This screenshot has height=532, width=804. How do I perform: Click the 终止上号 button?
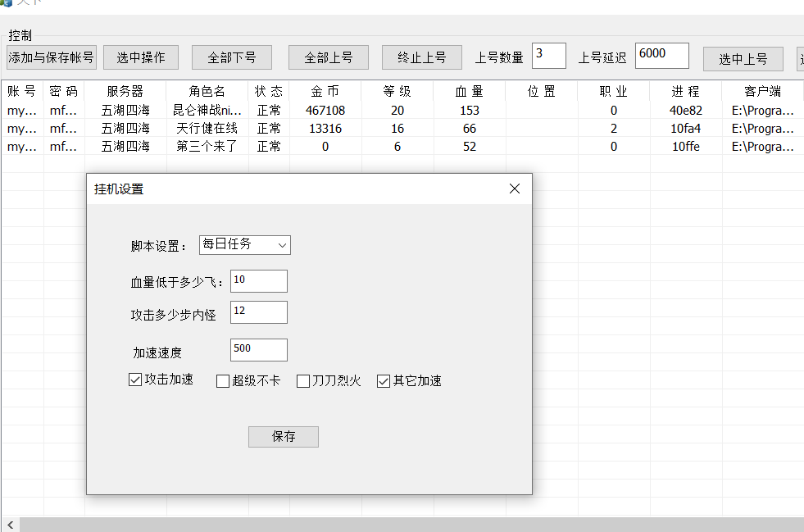pyautogui.click(x=420, y=57)
